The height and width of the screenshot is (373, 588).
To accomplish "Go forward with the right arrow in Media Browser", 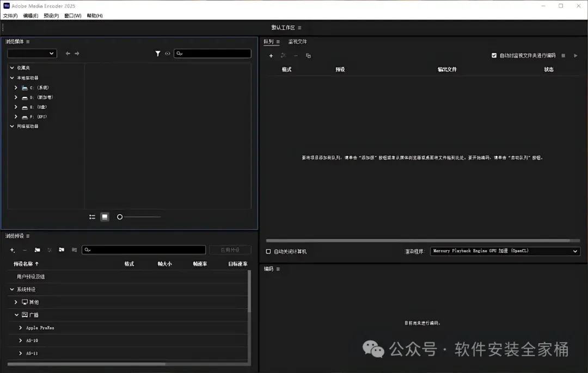I will [x=77, y=53].
